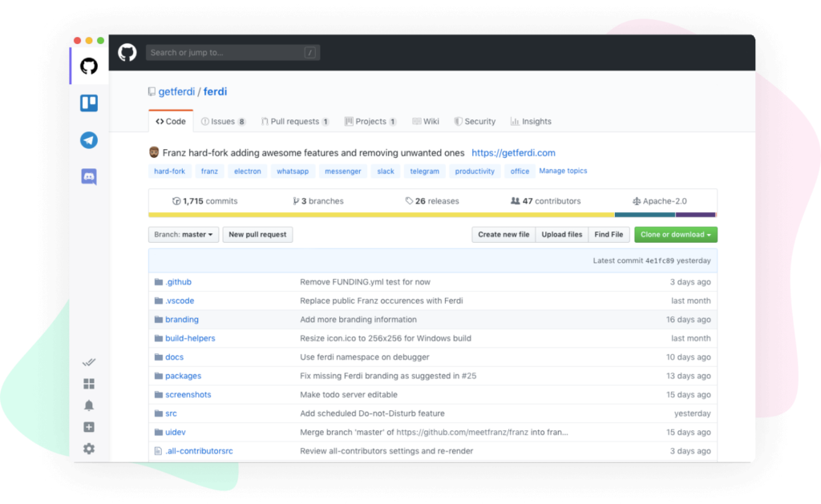Screen dimensions: 821x504
Task: Expand the Clone or download dropdown
Action: 675,235
